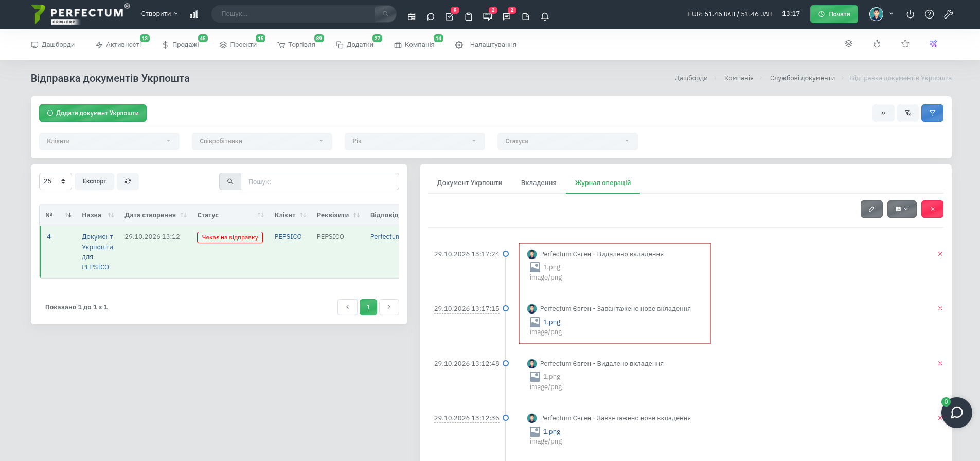Viewport: 980px width, 461px height.
Task: Open the 25 rows-per-page selector
Action: click(x=55, y=181)
